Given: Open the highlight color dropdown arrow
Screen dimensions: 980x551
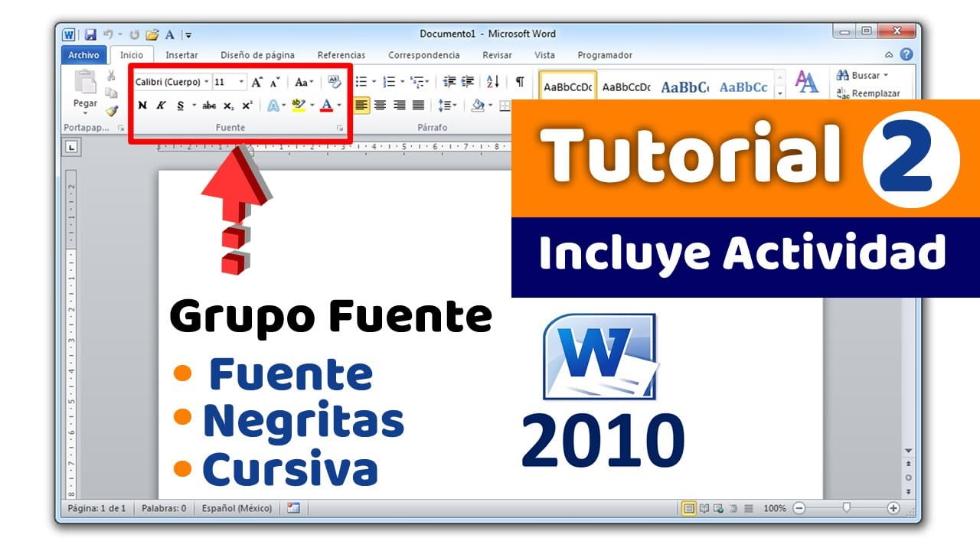Looking at the screenshot, I should (312, 106).
